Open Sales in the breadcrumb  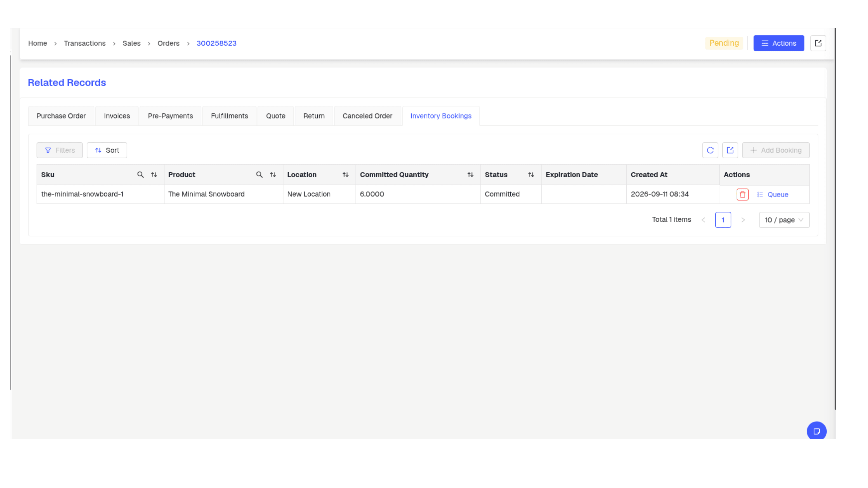(131, 43)
